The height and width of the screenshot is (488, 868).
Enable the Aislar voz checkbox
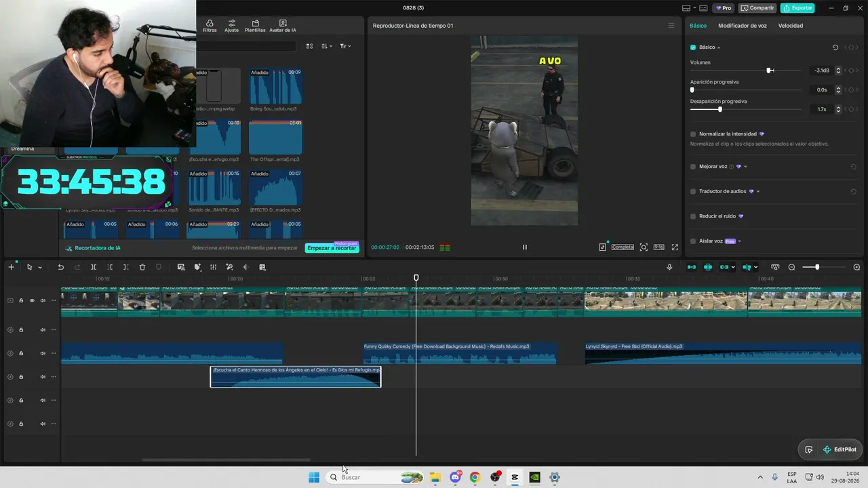click(x=693, y=241)
